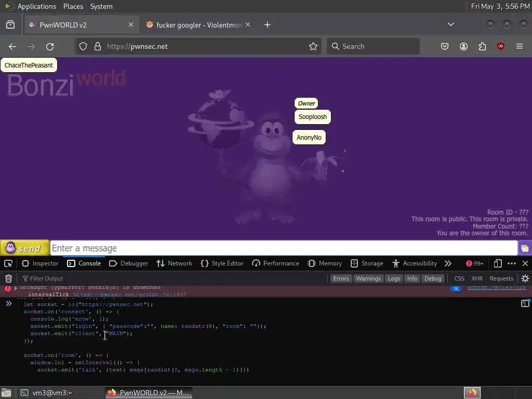Screen dimensions: 532x399
Task: Open the Firefox View icon
Action: [x=10, y=25]
